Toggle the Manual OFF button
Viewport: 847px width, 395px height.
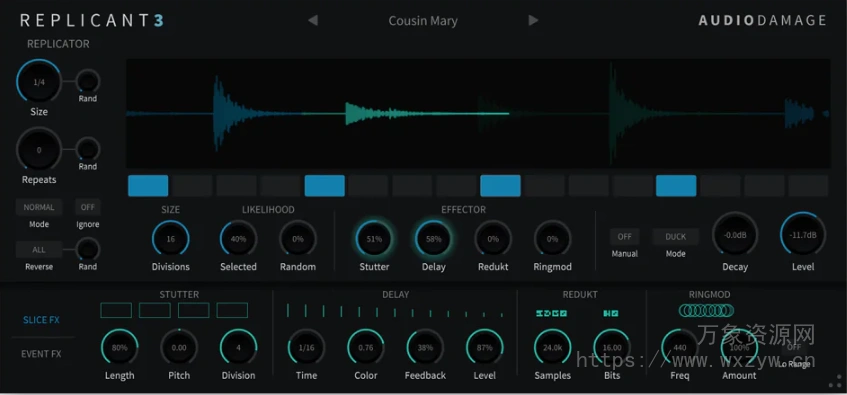tap(624, 237)
